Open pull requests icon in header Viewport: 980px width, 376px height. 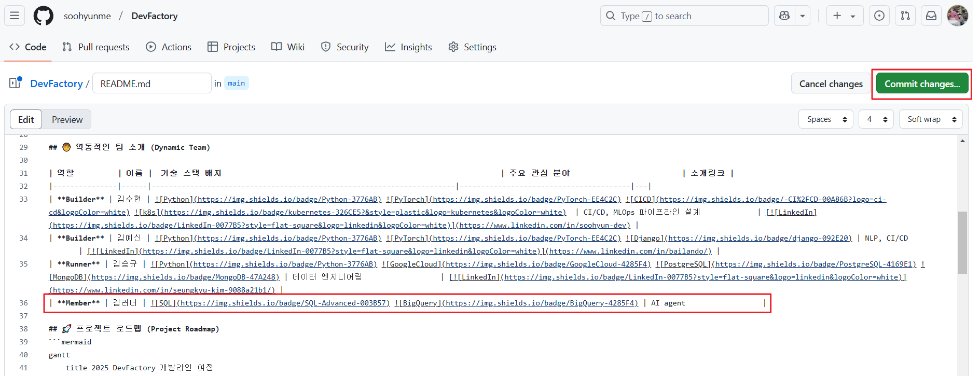tap(905, 16)
